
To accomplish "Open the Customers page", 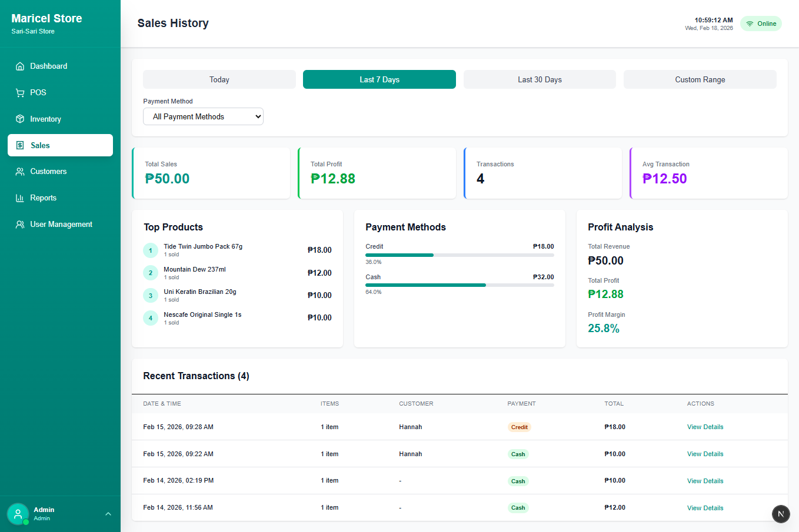I will [x=60, y=172].
